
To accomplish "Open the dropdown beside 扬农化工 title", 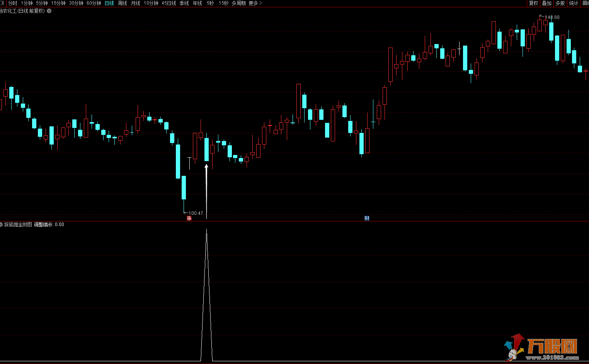I will coord(49,11).
